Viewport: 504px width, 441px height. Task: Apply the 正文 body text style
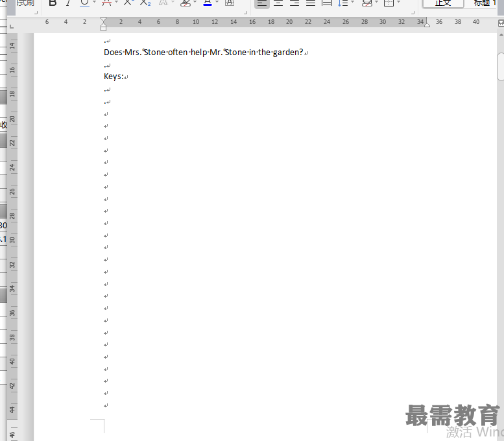point(443,3)
